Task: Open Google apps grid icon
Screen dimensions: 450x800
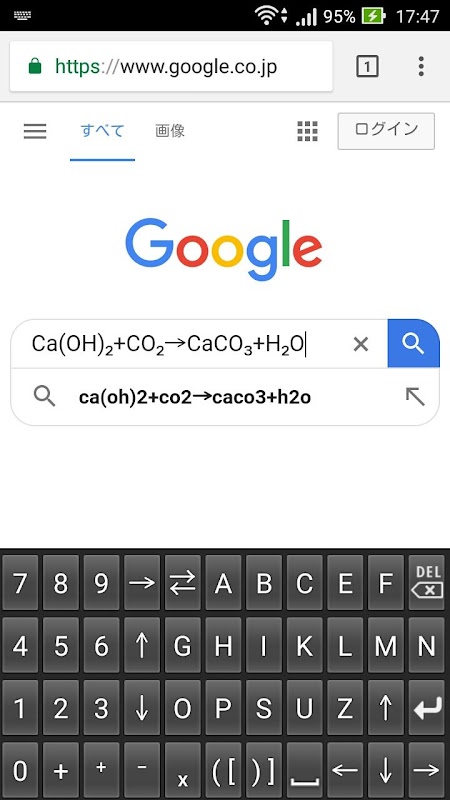Action: [x=307, y=131]
